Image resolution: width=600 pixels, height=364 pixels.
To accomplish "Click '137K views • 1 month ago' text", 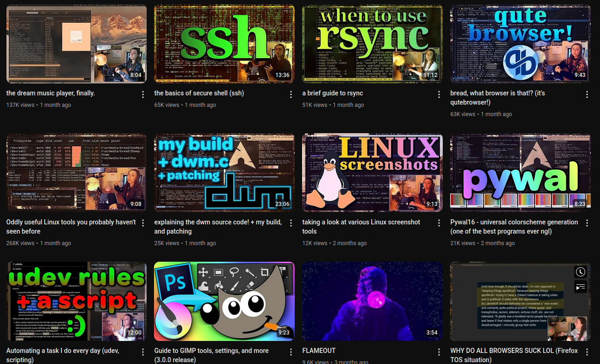I will pos(39,105).
